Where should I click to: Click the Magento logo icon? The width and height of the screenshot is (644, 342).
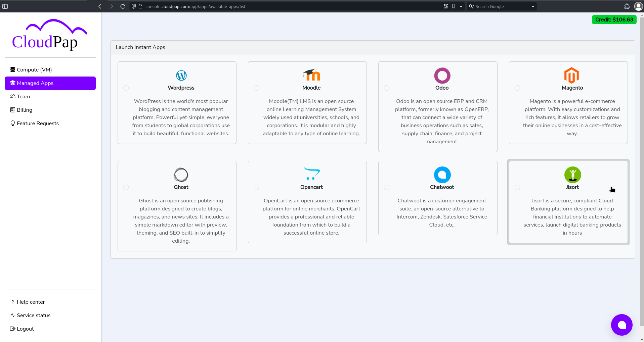coord(572,75)
